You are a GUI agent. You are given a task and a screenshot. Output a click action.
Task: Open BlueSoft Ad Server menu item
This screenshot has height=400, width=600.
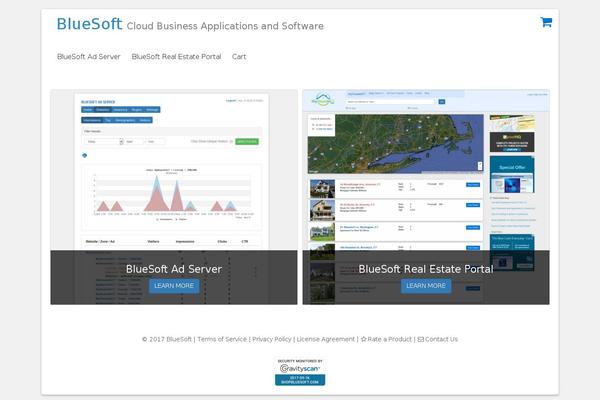[x=88, y=57]
